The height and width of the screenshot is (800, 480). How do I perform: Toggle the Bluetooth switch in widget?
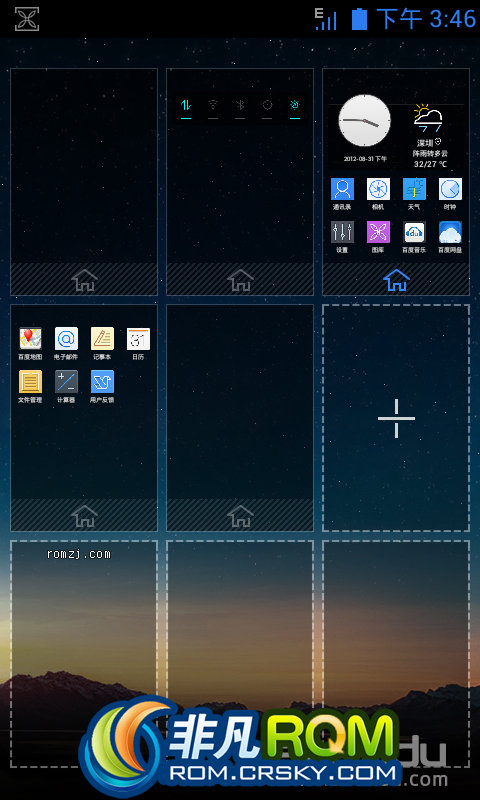tap(240, 106)
